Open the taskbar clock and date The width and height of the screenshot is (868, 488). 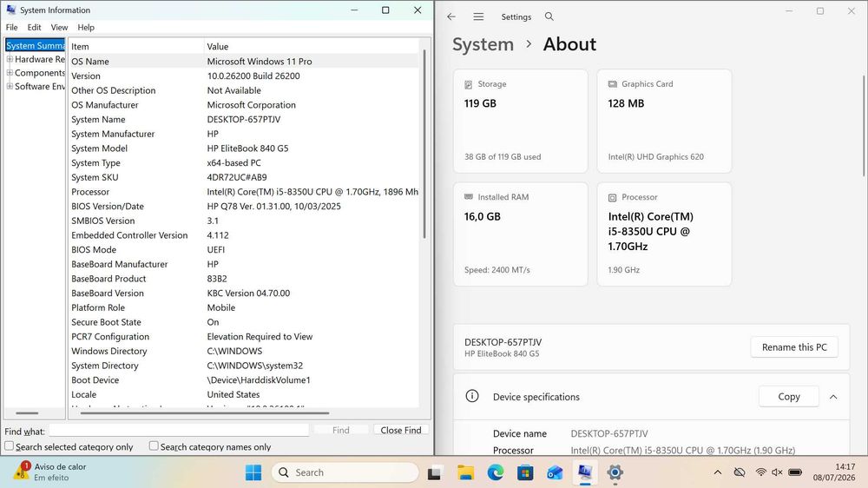coord(833,472)
